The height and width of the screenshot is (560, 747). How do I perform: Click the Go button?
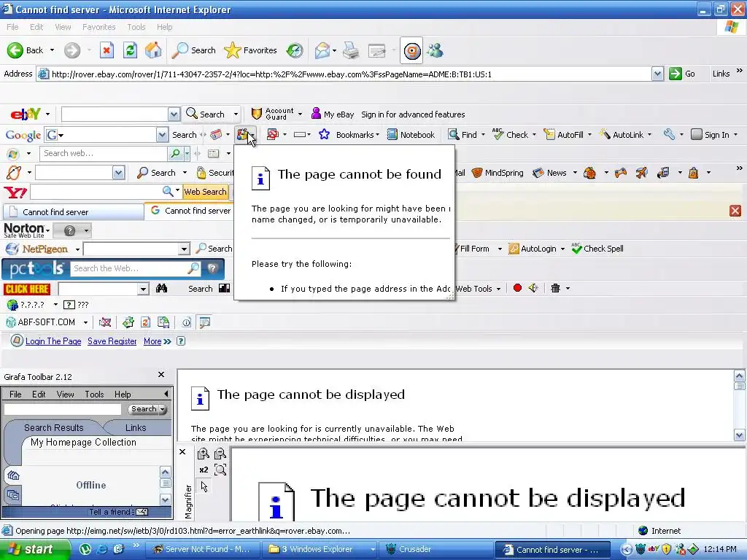(x=682, y=74)
